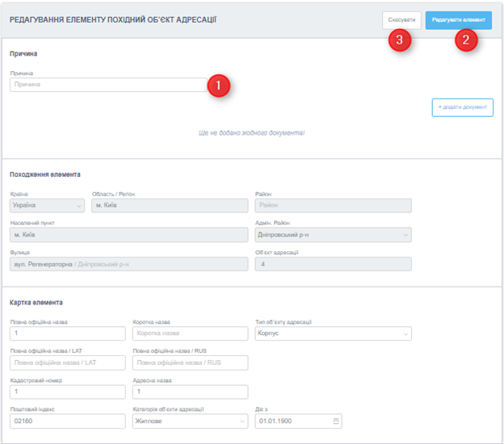This screenshot has width=504, height=444.
Task: Open the 'Країна' dropdown showing Україна
Action: 47,206
